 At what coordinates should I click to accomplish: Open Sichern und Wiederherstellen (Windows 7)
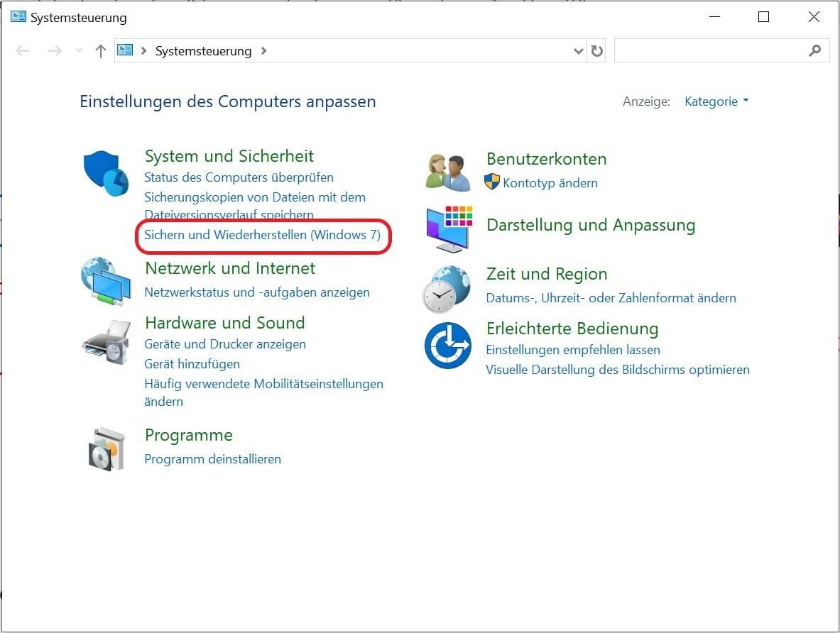click(262, 235)
